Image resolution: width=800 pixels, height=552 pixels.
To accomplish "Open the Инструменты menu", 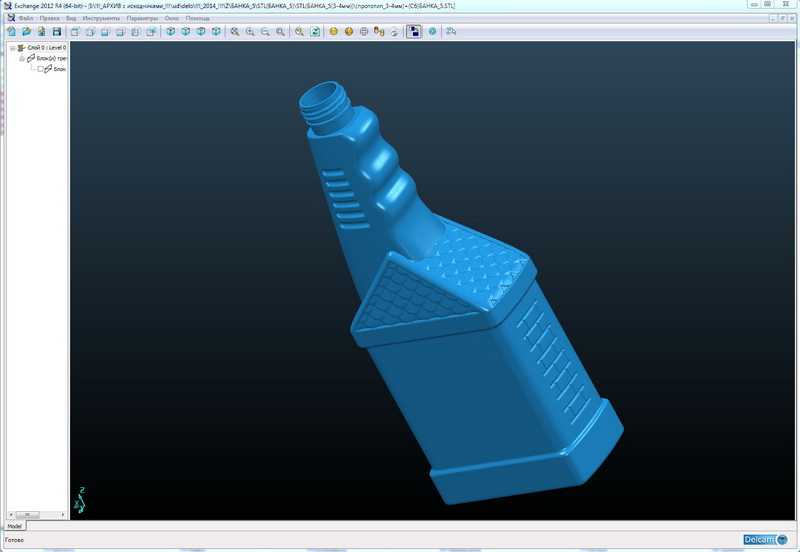I will tap(101, 18).
